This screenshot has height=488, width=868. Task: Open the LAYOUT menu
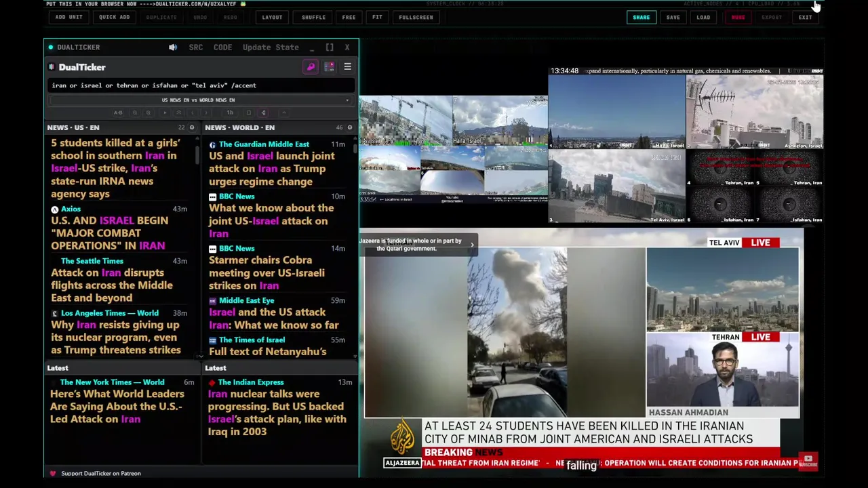point(272,17)
